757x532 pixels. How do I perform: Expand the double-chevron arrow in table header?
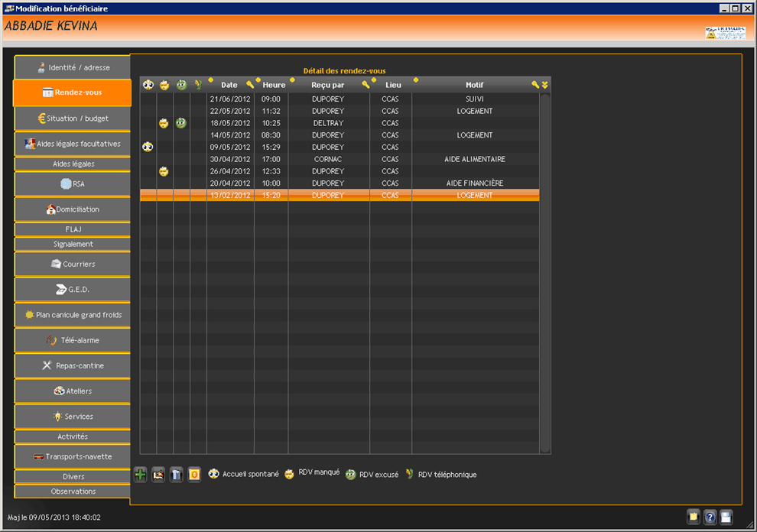544,85
